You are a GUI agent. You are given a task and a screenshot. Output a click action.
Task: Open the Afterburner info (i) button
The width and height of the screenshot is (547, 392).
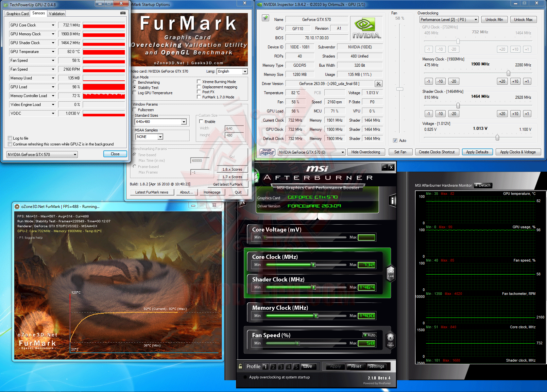coord(392,201)
